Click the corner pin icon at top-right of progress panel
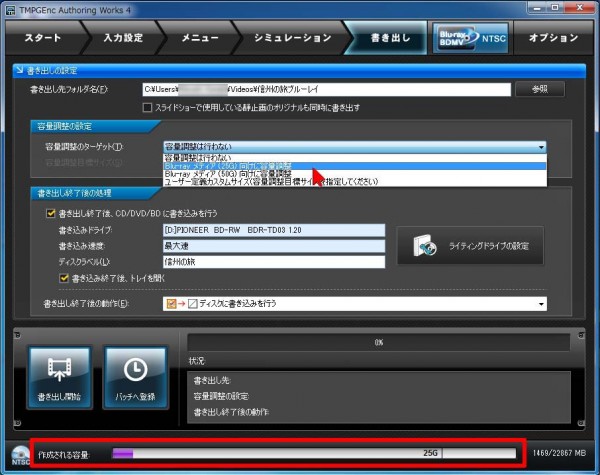The height and width of the screenshot is (475, 600). [x=581, y=335]
